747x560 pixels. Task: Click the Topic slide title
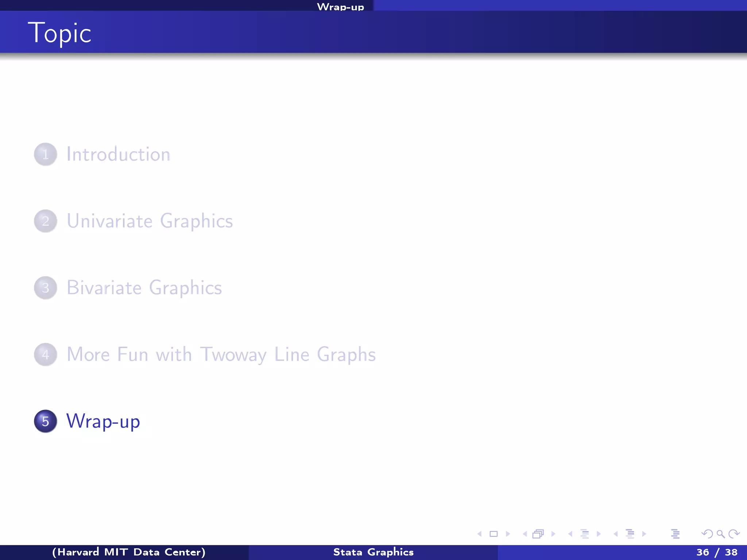60,33
